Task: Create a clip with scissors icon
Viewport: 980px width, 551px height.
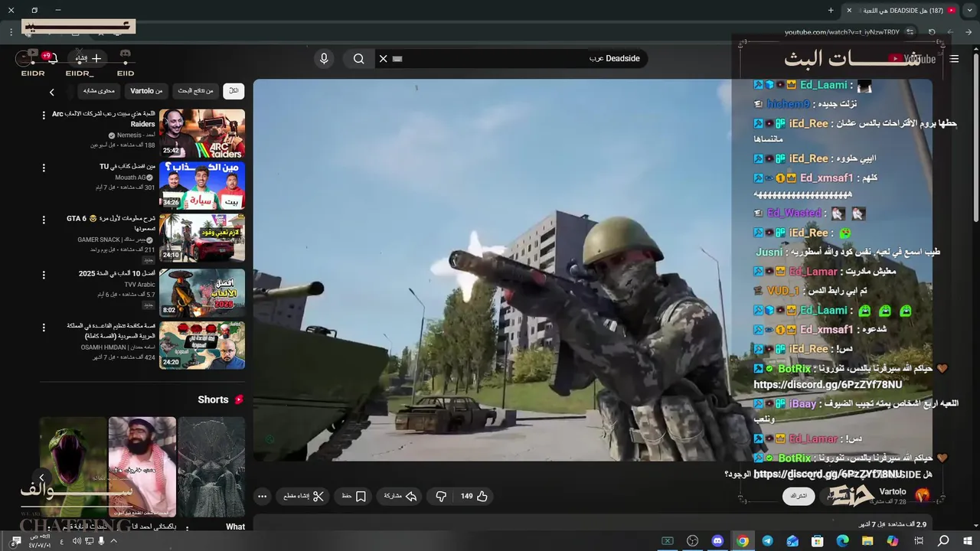Action: pyautogui.click(x=305, y=496)
